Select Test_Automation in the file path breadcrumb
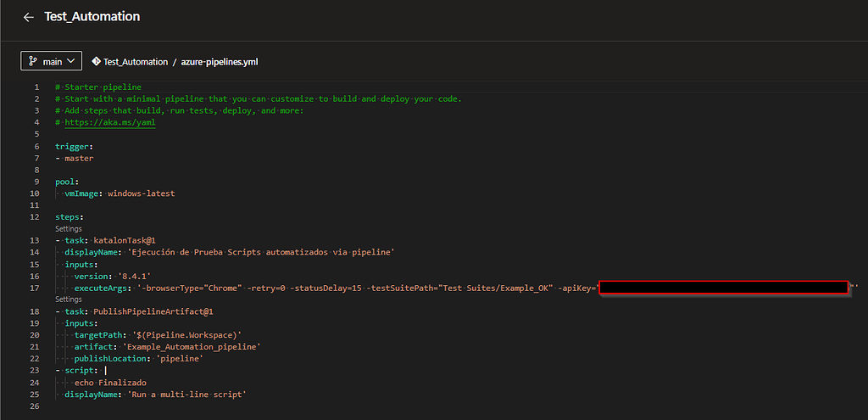 coord(136,62)
